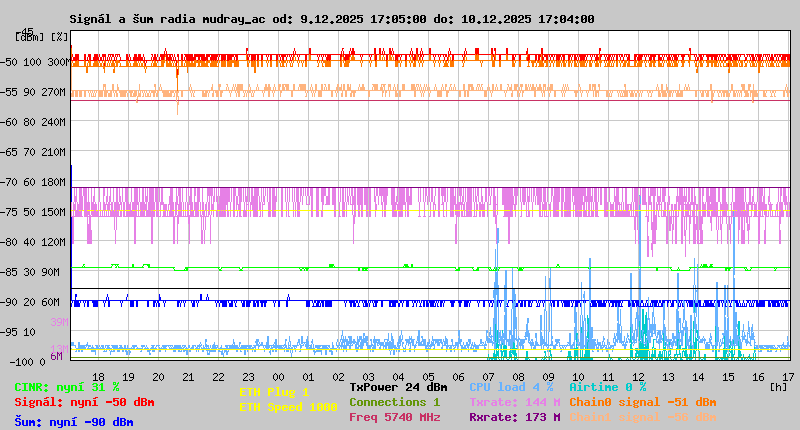
Task: Select the cyan 'Airtime 0 %' legend entry
Action: pyautogui.click(x=607, y=387)
